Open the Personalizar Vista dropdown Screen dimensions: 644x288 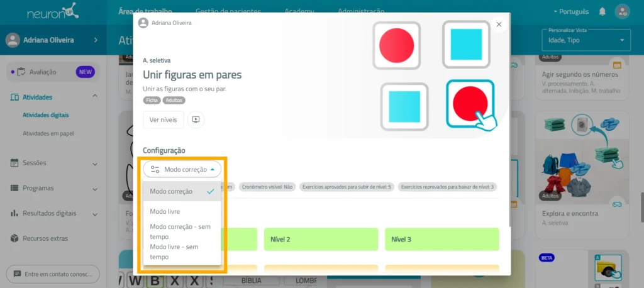point(586,40)
